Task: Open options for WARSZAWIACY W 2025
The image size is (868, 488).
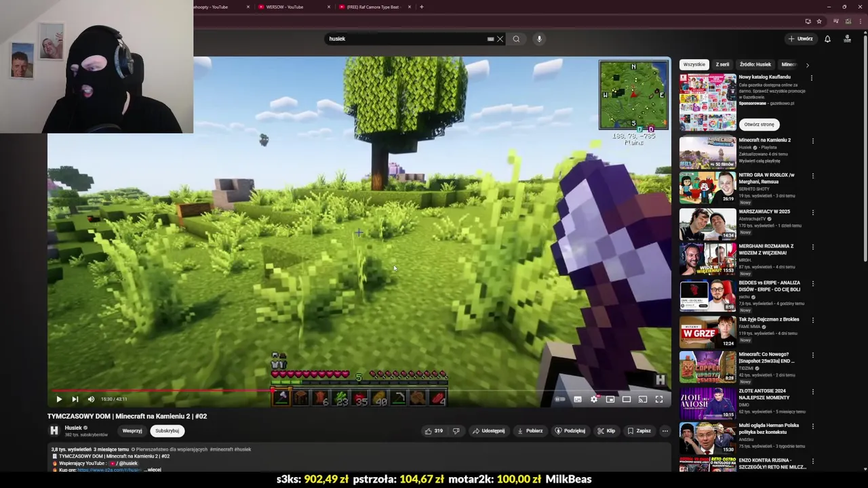Action: point(812,213)
